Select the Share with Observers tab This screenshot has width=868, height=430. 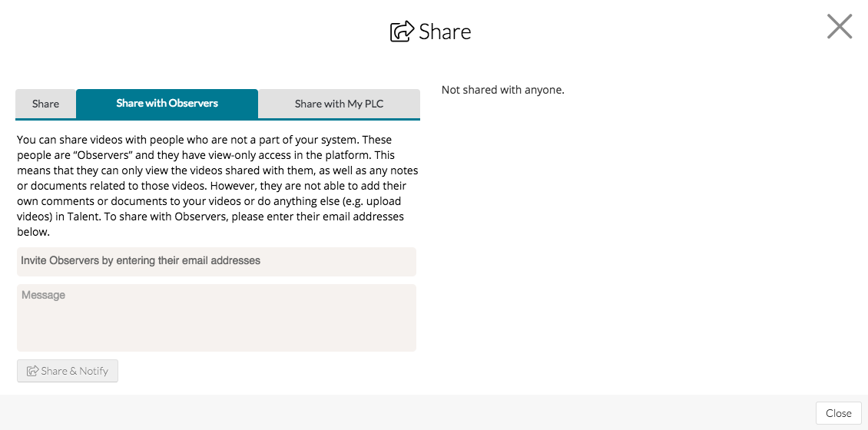(167, 104)
